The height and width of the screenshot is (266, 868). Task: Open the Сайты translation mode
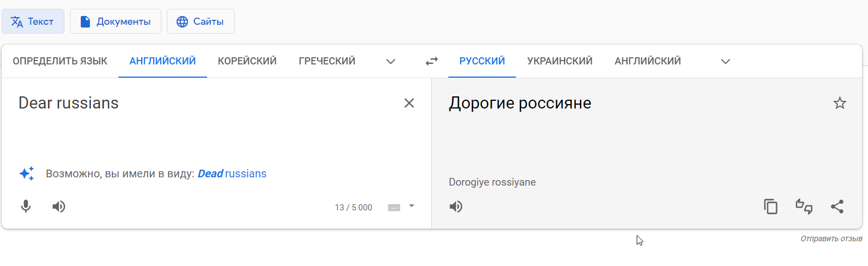[x=200, y=21]
